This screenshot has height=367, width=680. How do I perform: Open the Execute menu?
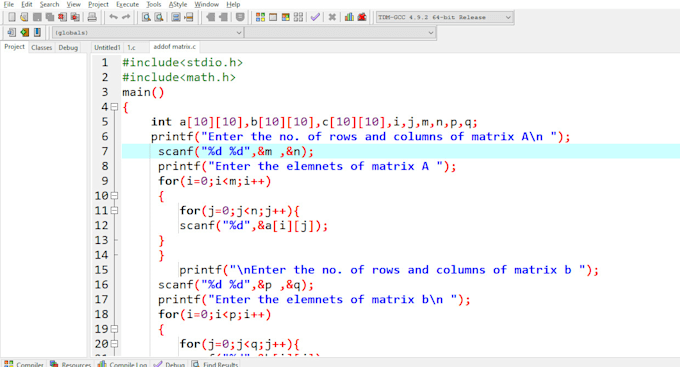(x=128, y=4)
